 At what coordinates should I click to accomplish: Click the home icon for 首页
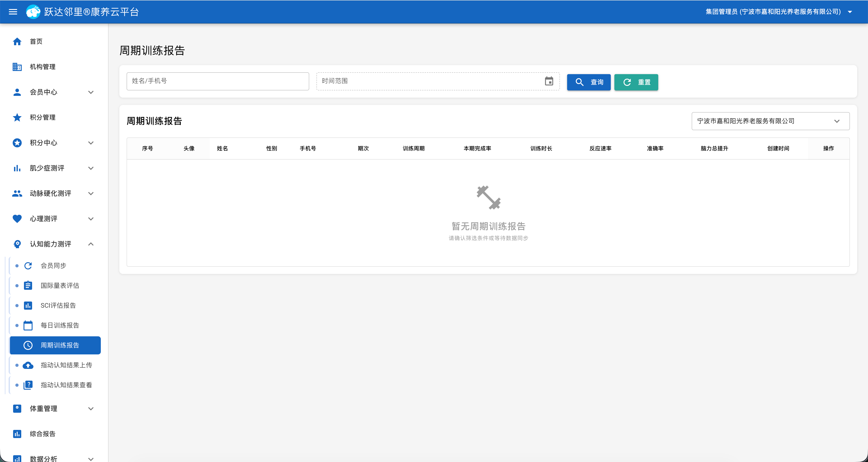[17, 41]
